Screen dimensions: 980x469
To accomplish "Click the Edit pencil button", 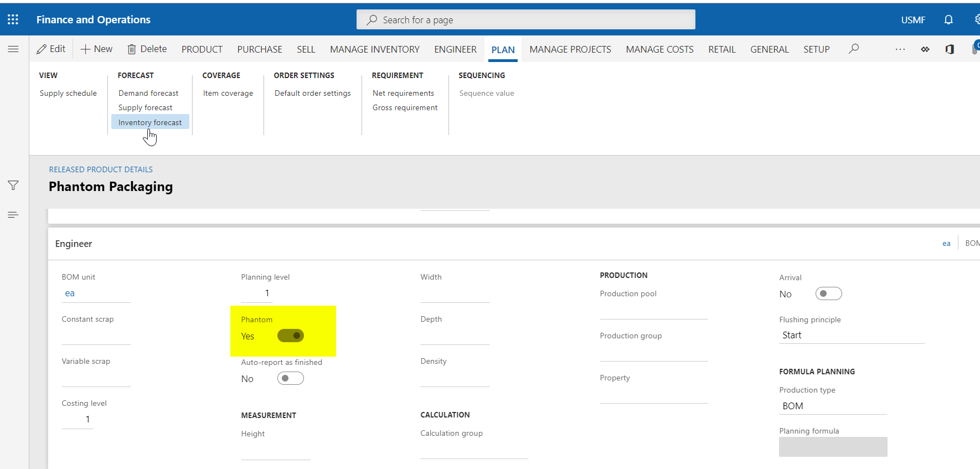I will coord(51,49).
